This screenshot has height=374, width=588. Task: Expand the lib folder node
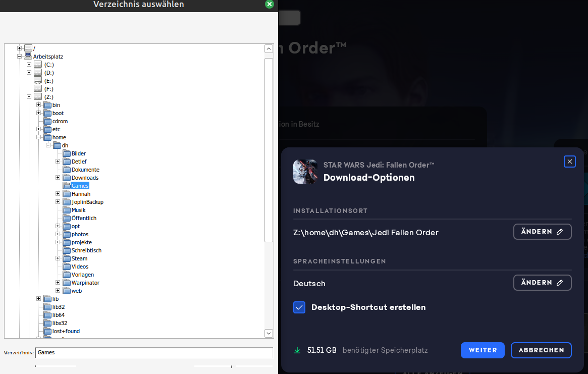pos(39,299)
